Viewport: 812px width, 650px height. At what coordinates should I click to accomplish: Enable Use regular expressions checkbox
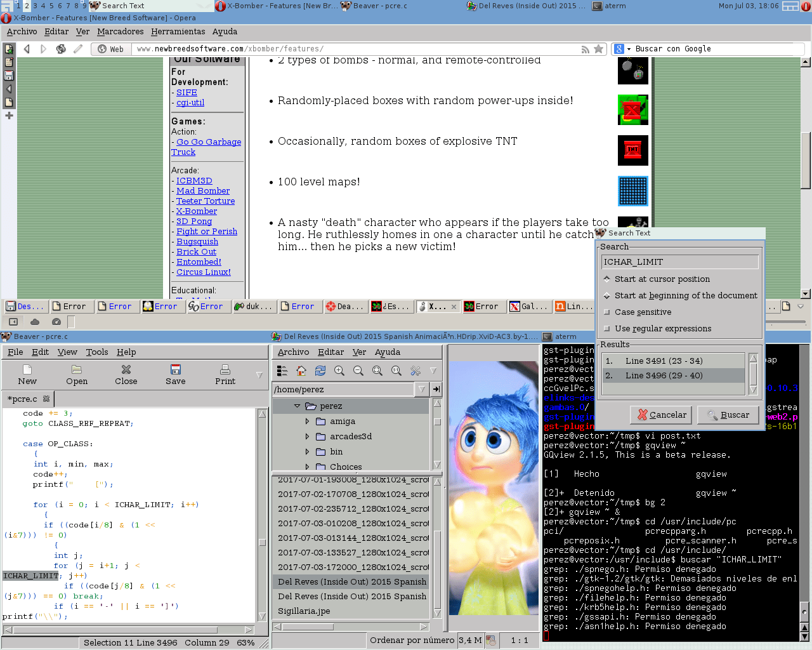(x=658, y=329)
